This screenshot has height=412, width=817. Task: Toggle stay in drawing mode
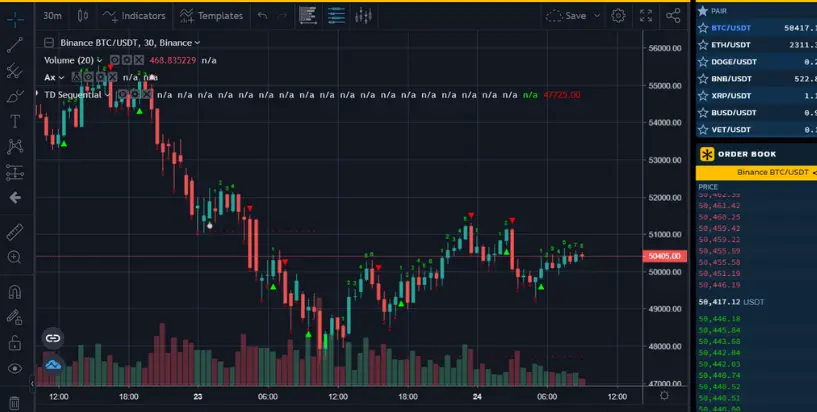(15, 317)
